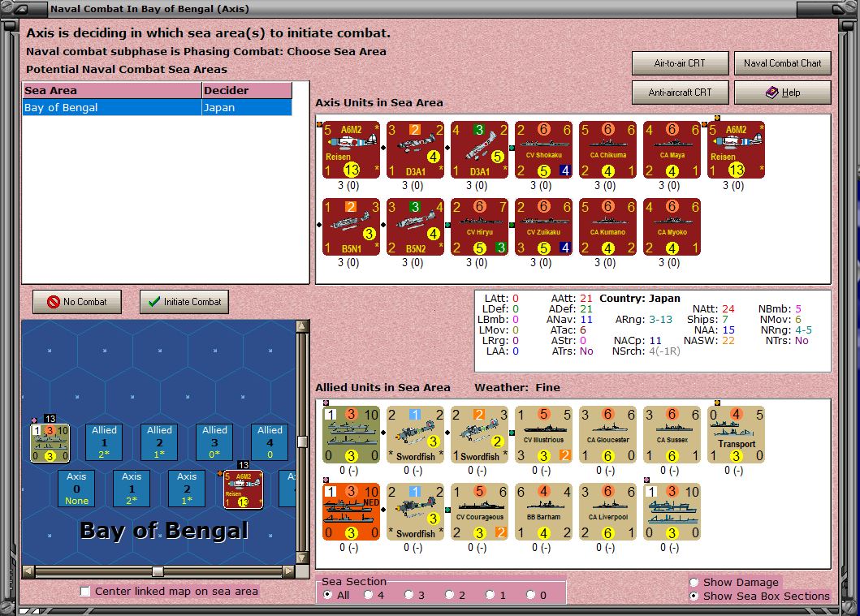Viewport: 860px width, 616px height.
Task: Select the CA Chikuma cruiser unit
Action: (607, 149)
